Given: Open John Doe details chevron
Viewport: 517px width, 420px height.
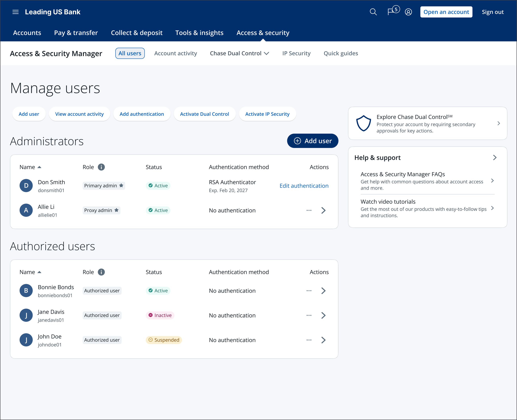Looking at the screenshot, I should pyautogui.click(x=324, y=340).
